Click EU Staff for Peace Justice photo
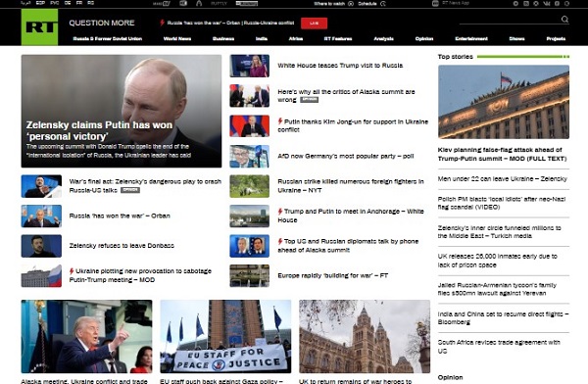588x384 pixels. tap(225, 336)
